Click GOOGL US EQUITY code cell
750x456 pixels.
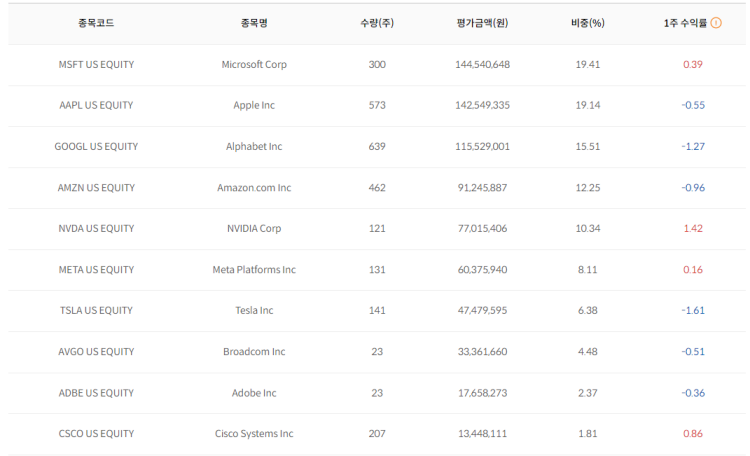point(96,146)
